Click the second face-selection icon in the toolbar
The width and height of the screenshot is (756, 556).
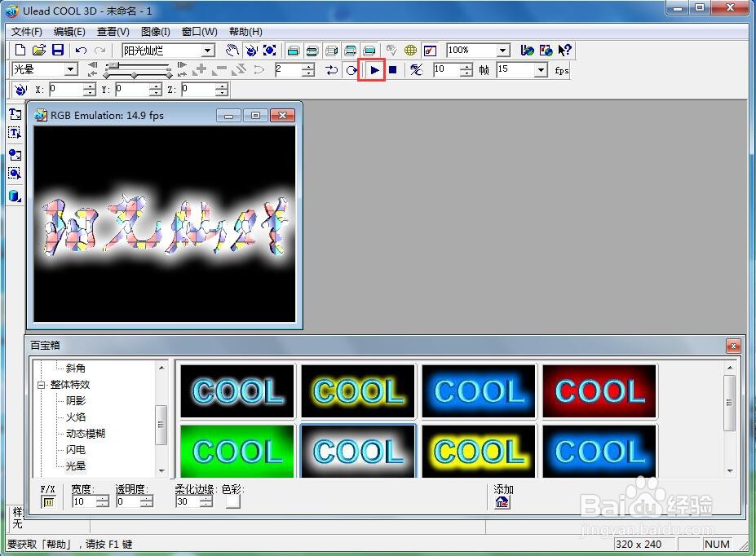tap(312, 50)
